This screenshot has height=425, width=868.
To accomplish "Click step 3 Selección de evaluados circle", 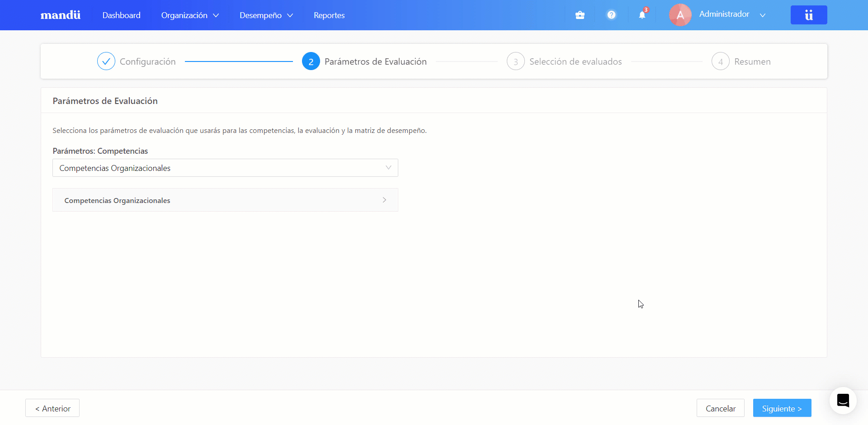I will 516,61.
